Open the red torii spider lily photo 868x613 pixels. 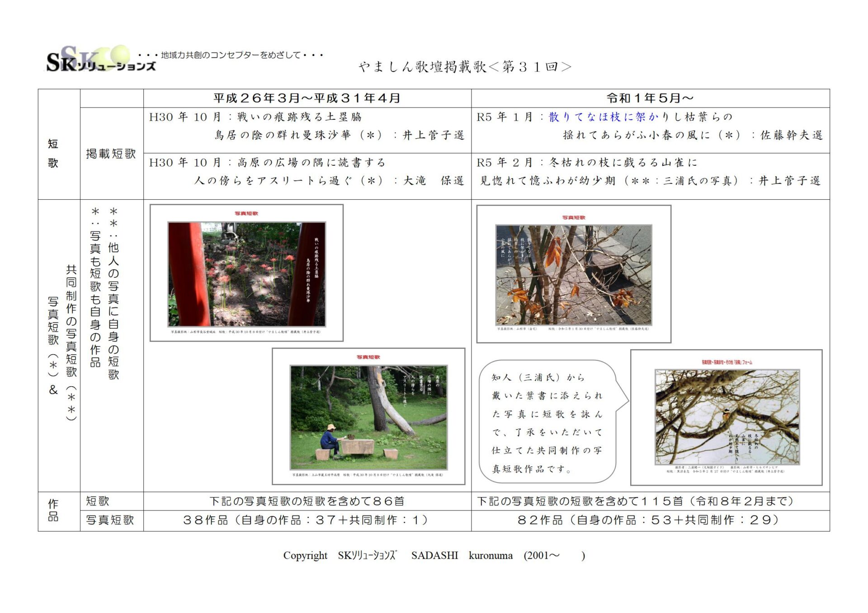pos(246,274)
